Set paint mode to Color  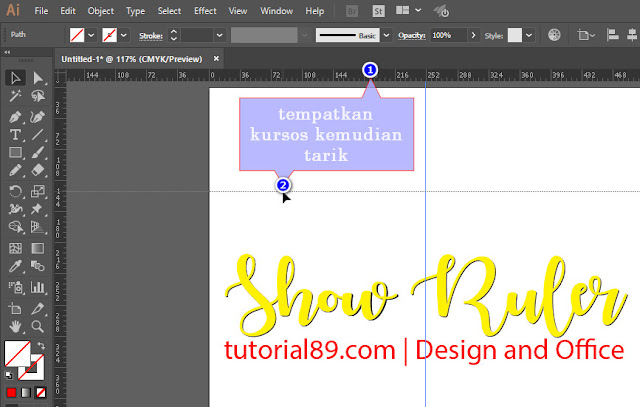point(11,393)
